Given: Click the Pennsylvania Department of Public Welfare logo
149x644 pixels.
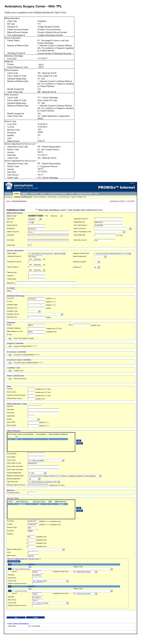Looking at the screenshot, I should tap(22, 186).
